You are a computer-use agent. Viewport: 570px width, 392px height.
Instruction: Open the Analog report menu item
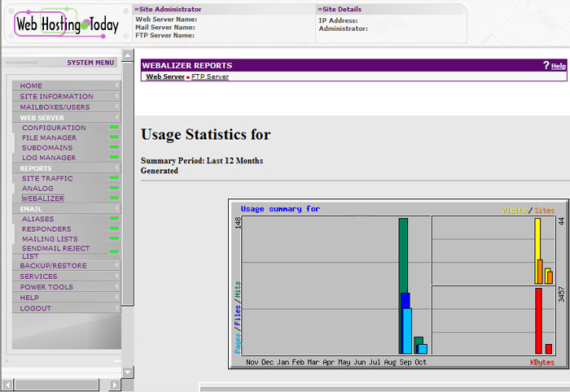tap(37, 189)
